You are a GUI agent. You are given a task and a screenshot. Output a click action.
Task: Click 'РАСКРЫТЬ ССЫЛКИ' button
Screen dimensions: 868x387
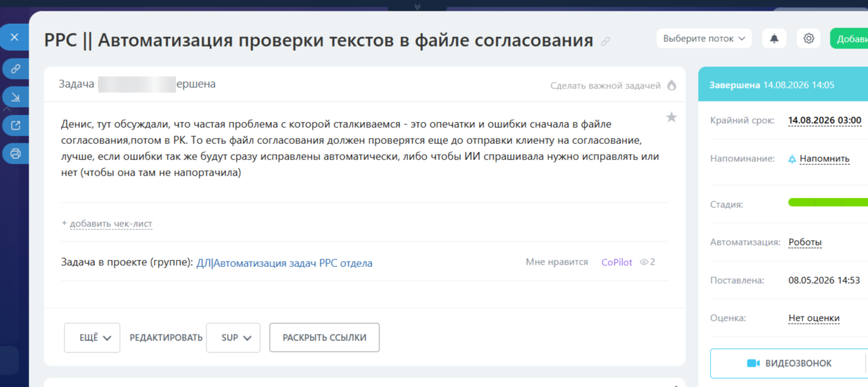325,337
